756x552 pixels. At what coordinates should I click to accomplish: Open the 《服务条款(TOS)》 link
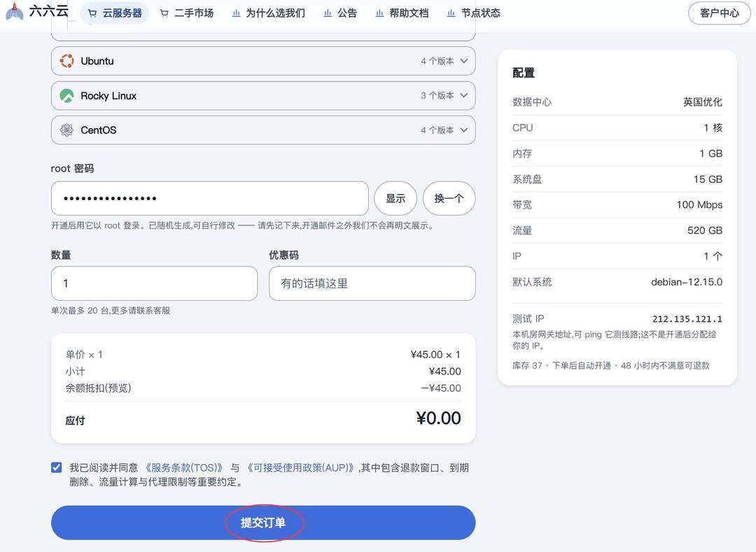pyautogui.click(x=183, y=468)
